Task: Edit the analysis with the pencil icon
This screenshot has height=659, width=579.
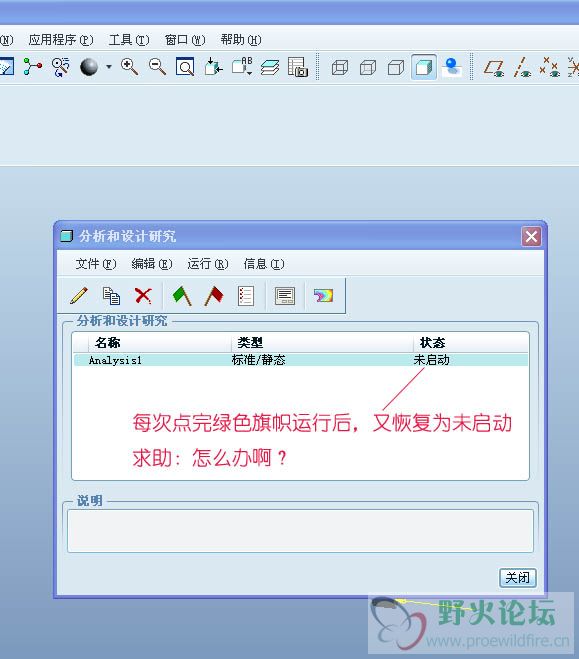Action: pyautogui.click(x=79, y=295)
